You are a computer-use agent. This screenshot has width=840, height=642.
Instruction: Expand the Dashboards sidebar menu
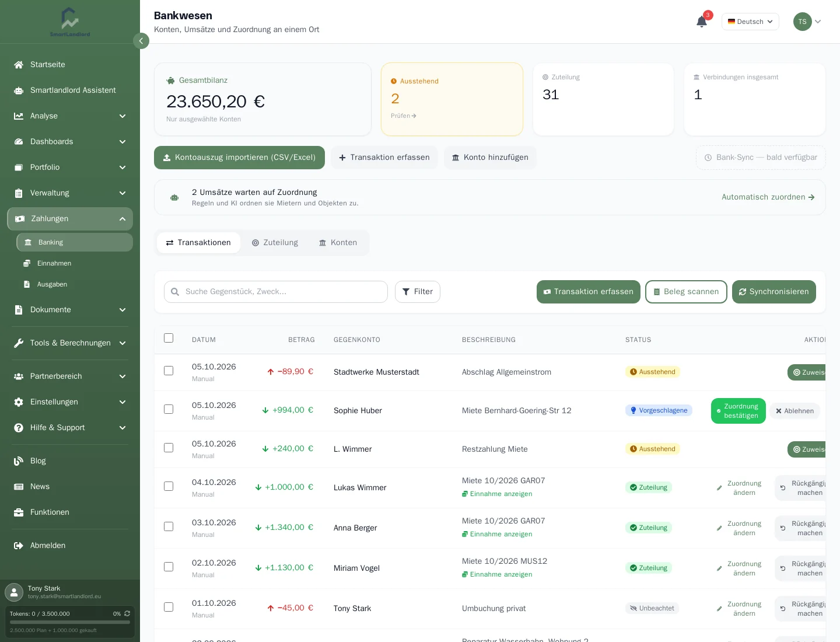(x=70, y=142)
